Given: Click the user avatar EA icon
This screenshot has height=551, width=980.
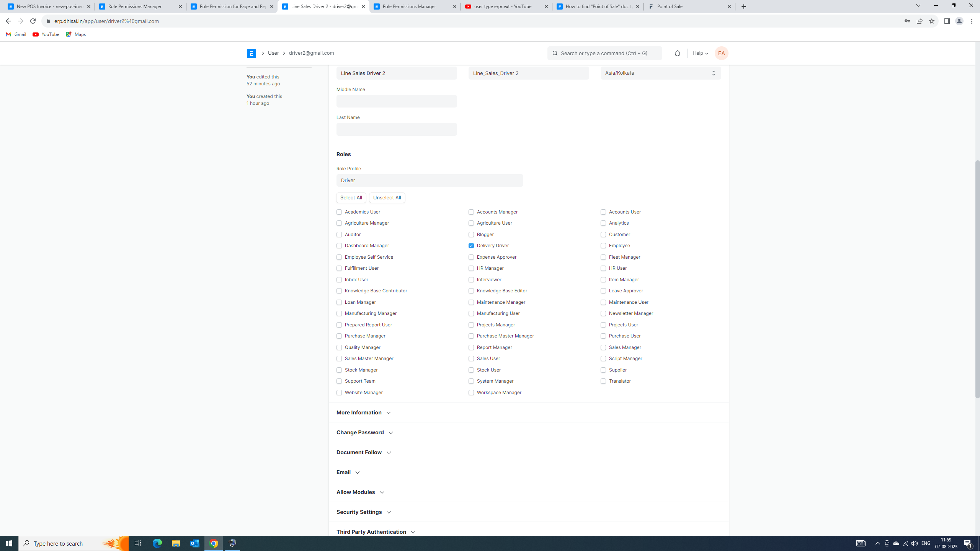Looking at the screenshot, I should click(722, 53).
